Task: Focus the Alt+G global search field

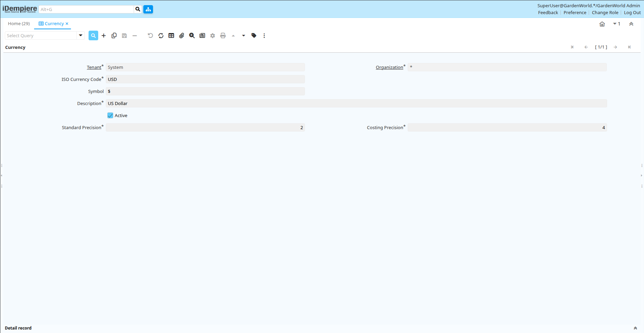Action: [x=86, y=9]
